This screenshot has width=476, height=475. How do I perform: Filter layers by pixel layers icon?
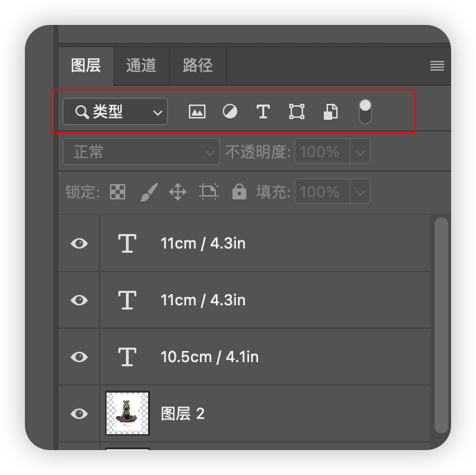coord(197,111)
